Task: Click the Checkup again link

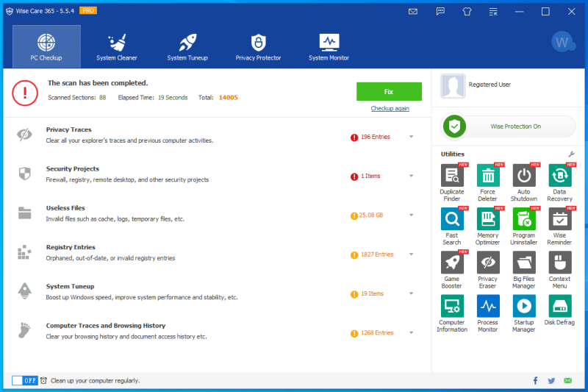Action: (x=390, y=108)
